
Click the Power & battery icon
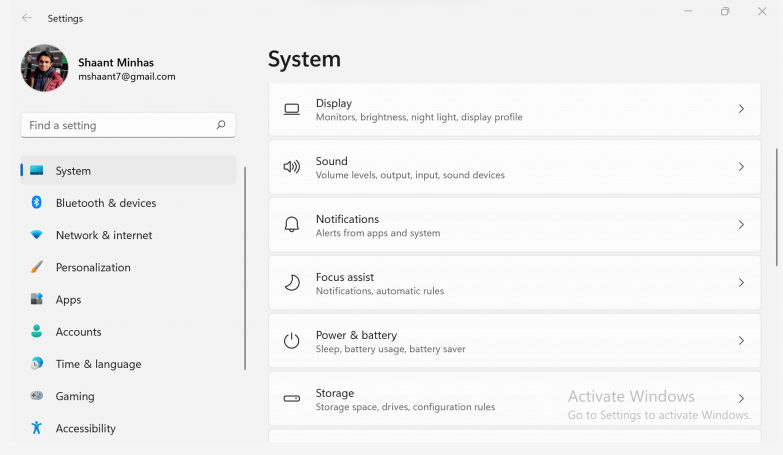pos(292,341)
